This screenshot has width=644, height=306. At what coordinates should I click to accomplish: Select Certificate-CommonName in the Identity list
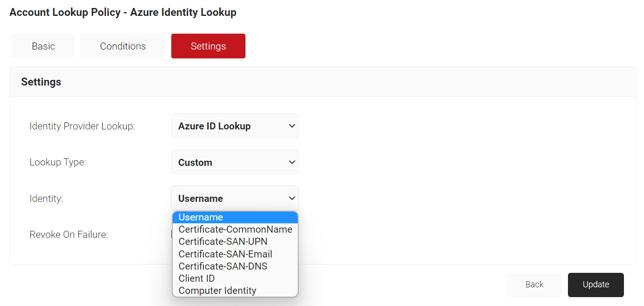click(235, 229)
